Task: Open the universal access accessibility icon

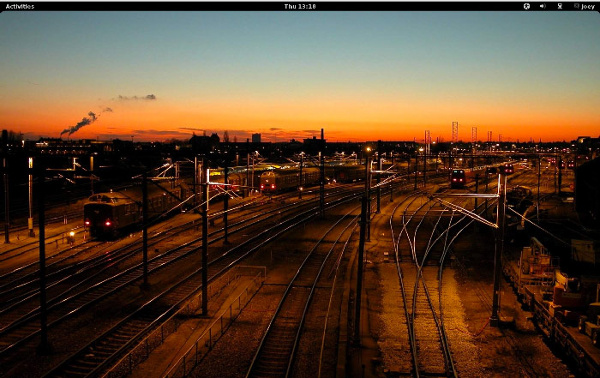Action: [527, 6]
